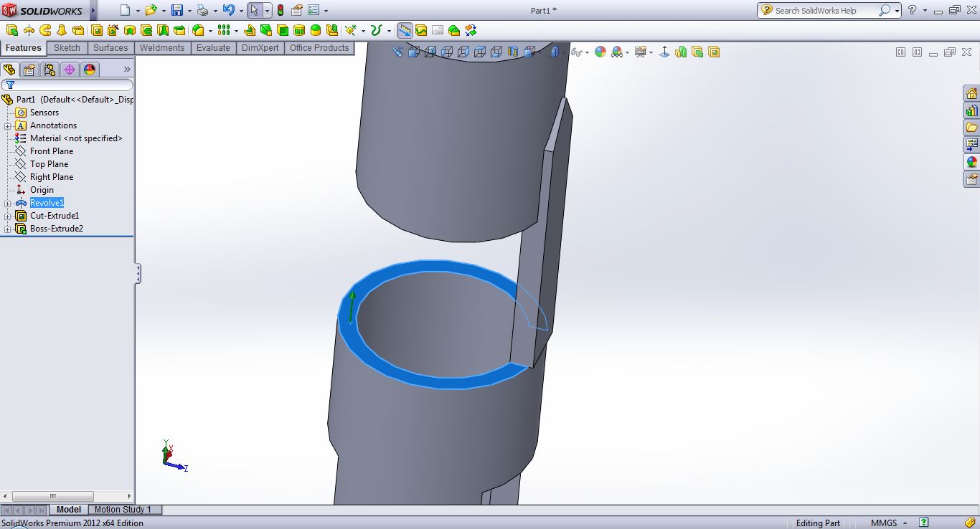Screen dimensions: 980x529
Task: Toggle Section View in the view toolbar
Action: click(x=512, y=52)
